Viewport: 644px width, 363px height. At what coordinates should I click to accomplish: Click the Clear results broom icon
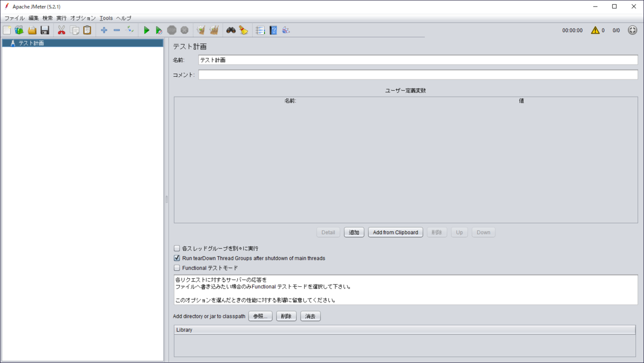coord(201,30)
